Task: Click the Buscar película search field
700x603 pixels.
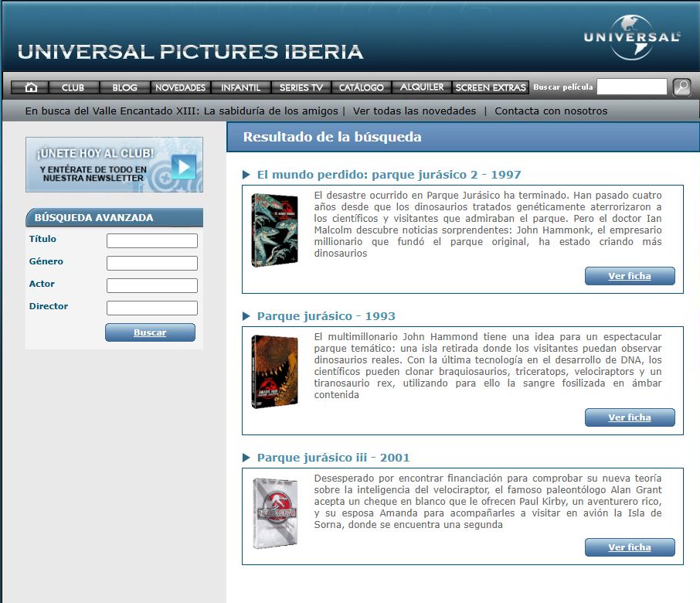Action: point(632,87)
